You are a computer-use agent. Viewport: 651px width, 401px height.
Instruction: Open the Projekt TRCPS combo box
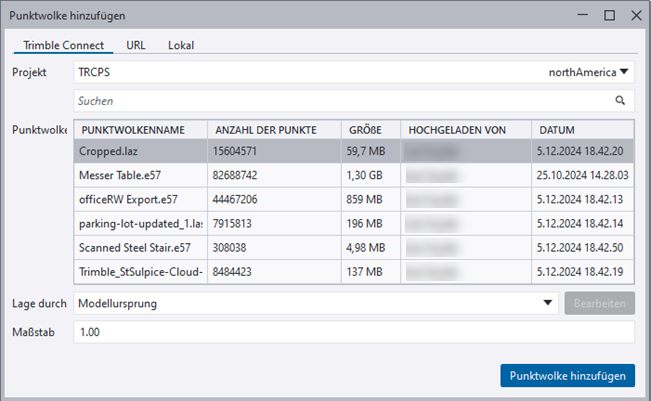click(x=300, y=72)
